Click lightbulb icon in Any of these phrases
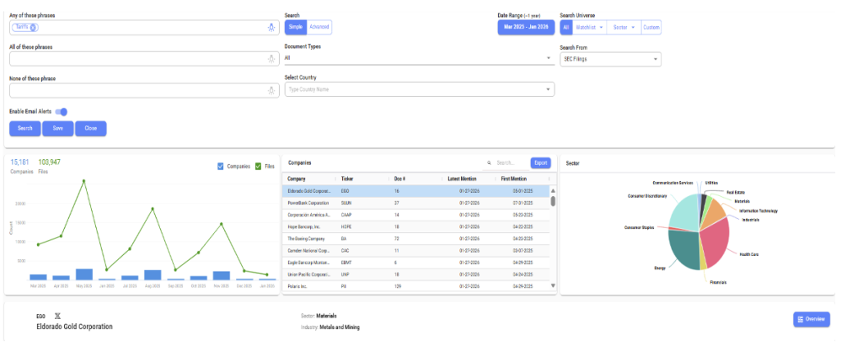 tap(271, 28)
